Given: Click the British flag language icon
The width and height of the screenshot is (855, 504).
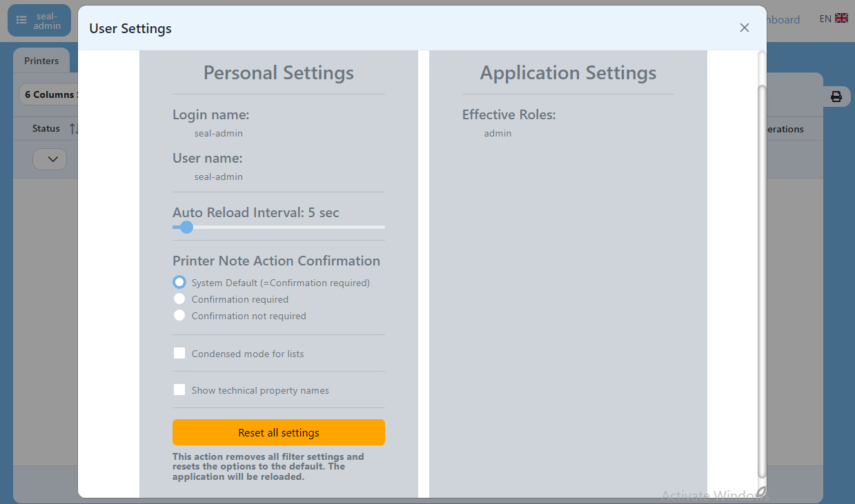Looking at the screenshot, I should coord(841,18).
